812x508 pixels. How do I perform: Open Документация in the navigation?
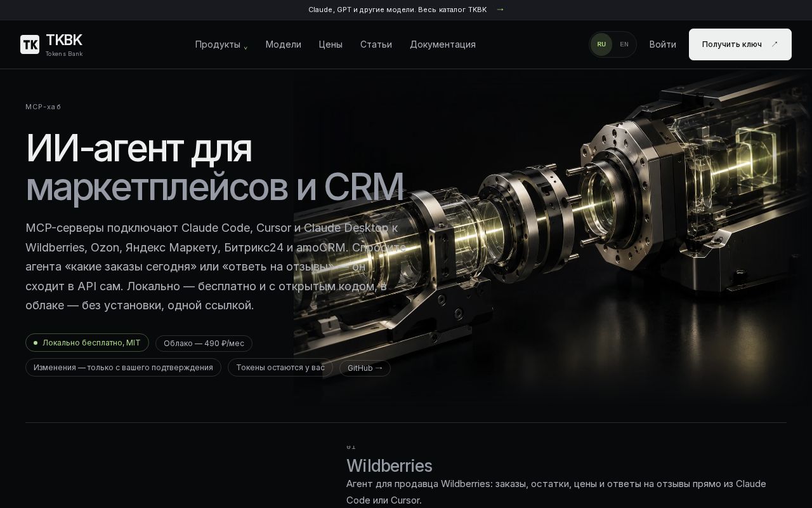tap(443, 44)
